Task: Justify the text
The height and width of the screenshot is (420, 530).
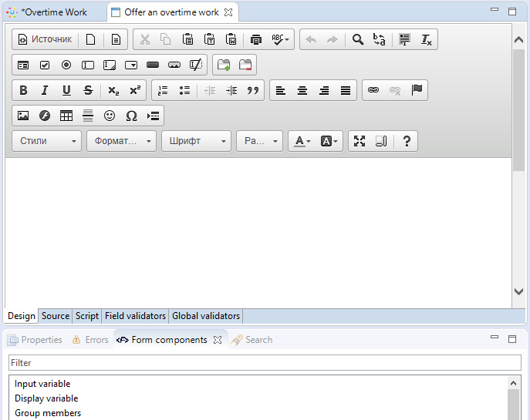Action: pos(346,90)
